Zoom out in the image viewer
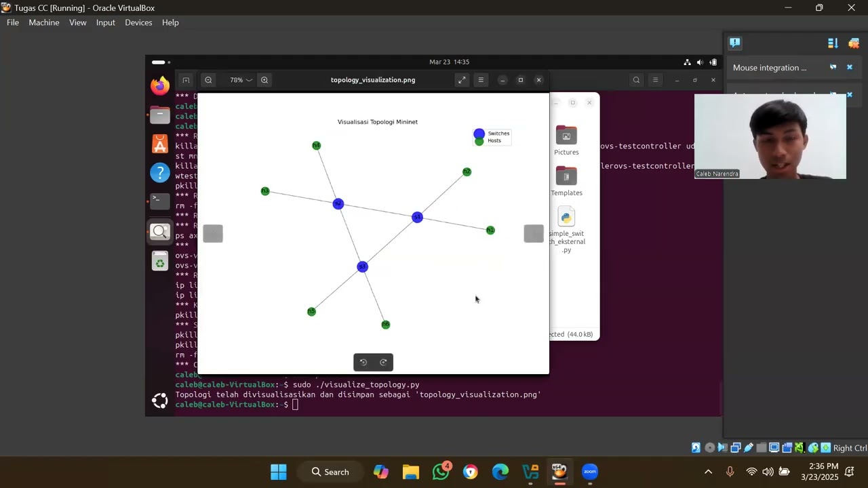 [x=208, y=80]
